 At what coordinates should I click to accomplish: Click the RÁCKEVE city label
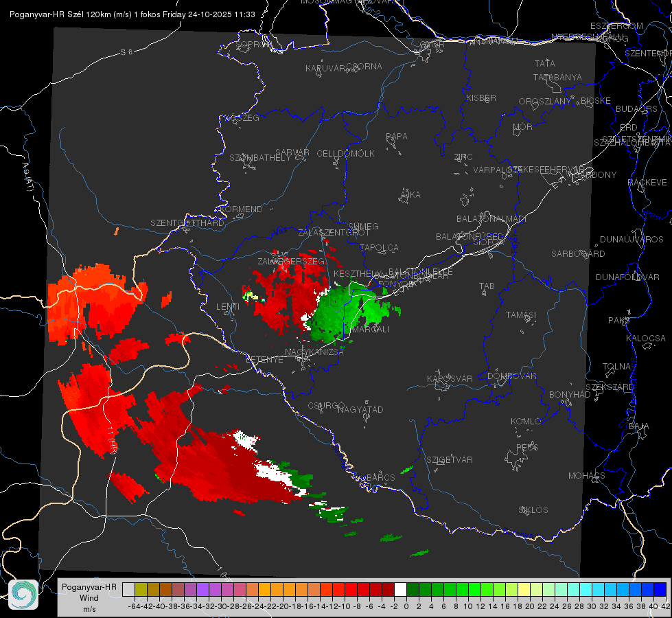(647, 183)
